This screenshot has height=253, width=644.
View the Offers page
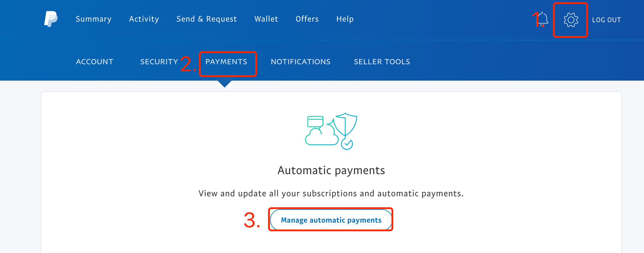[x=307, y=19]
